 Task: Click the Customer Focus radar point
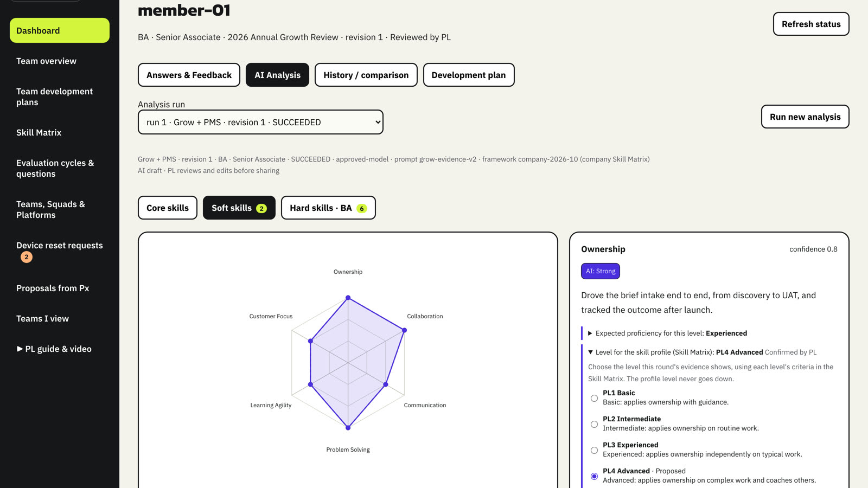pyautogui.click(x=310, y=341)
